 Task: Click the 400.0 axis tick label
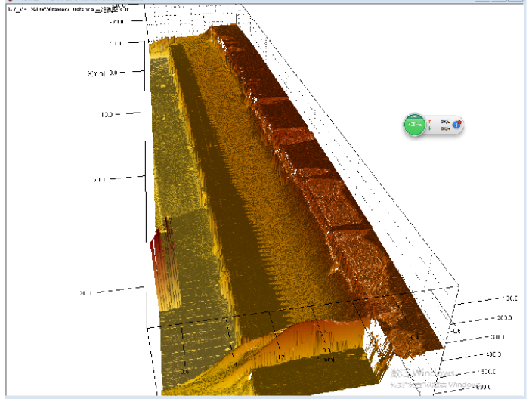(493, 354)
